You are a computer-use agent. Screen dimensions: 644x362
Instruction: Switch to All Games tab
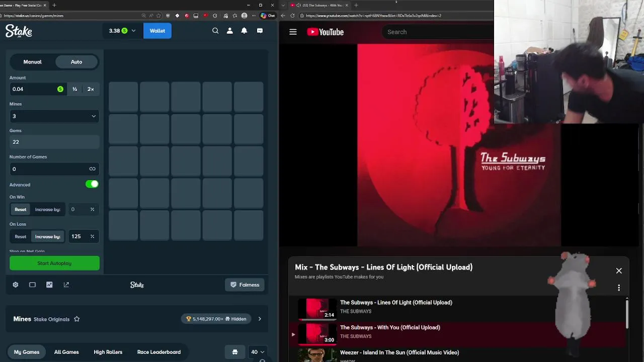tap(66, 352)
